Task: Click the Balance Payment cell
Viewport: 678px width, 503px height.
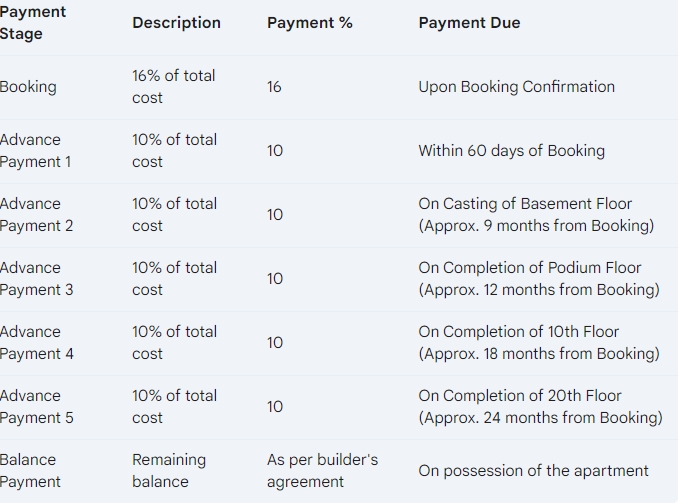Action: pos(30,471)
